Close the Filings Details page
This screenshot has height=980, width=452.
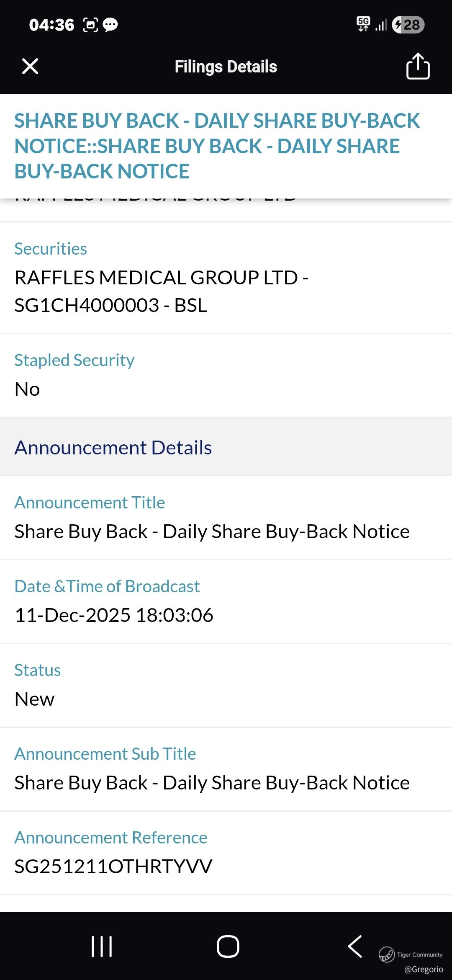[x=30, y=66]
